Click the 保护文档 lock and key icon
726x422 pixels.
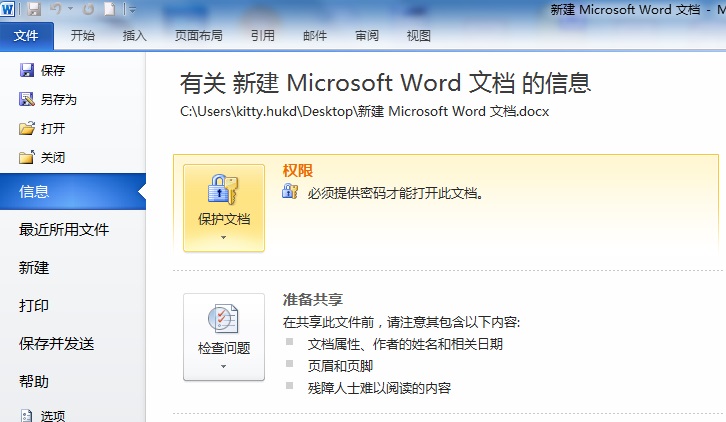tap(223, 189)
